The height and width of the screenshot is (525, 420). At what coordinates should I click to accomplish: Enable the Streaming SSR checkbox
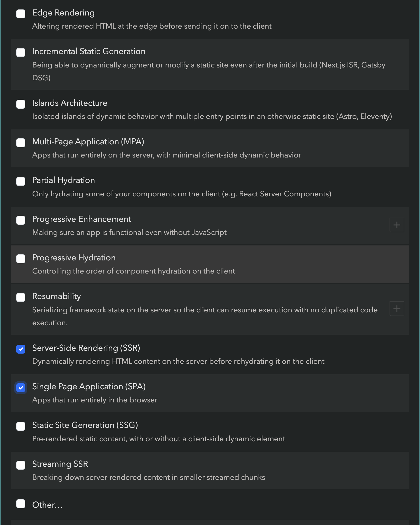[21, 465]
